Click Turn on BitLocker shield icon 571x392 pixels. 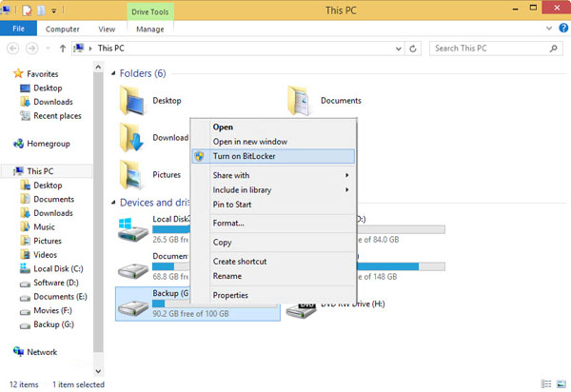tap(199, 156)
